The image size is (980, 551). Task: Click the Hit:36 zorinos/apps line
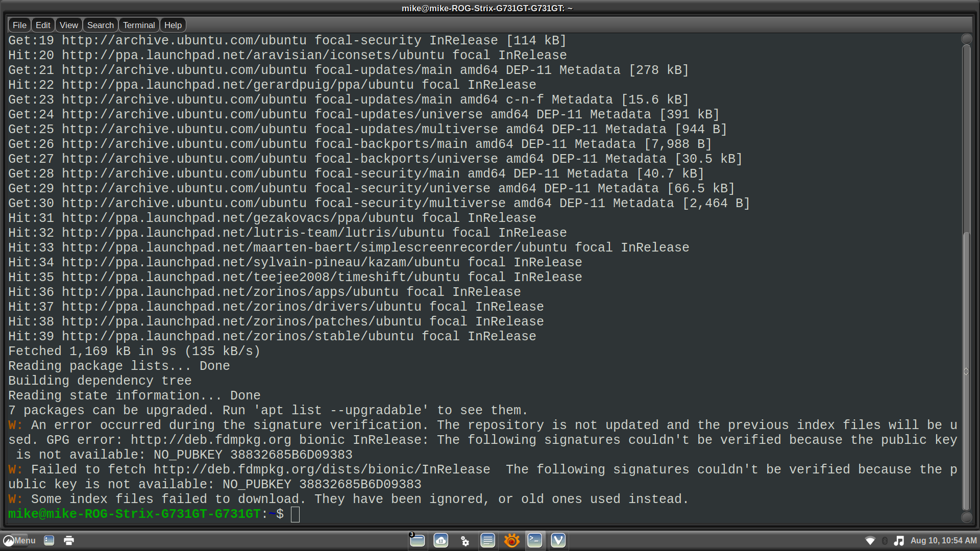click(264, 292)
